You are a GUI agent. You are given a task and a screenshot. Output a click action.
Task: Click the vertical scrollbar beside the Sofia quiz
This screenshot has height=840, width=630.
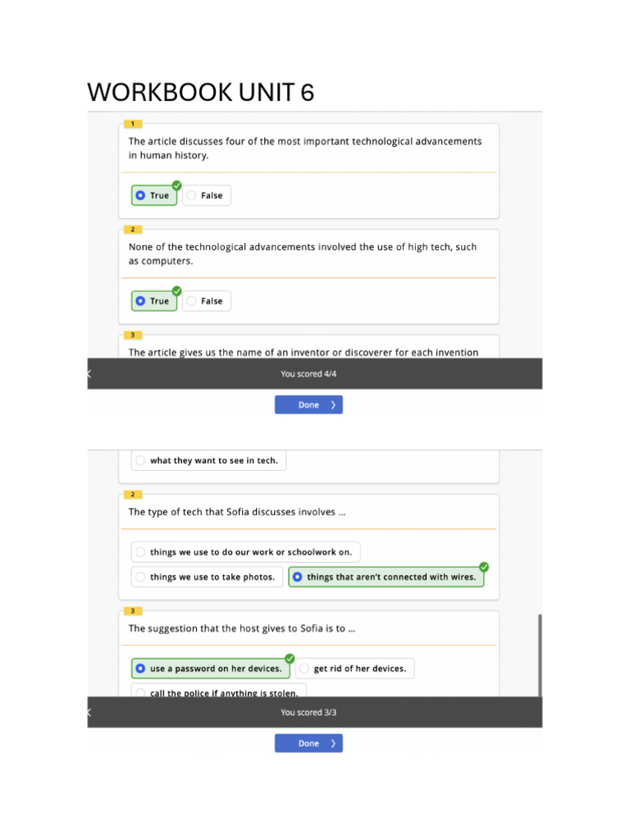coord(539,656)
